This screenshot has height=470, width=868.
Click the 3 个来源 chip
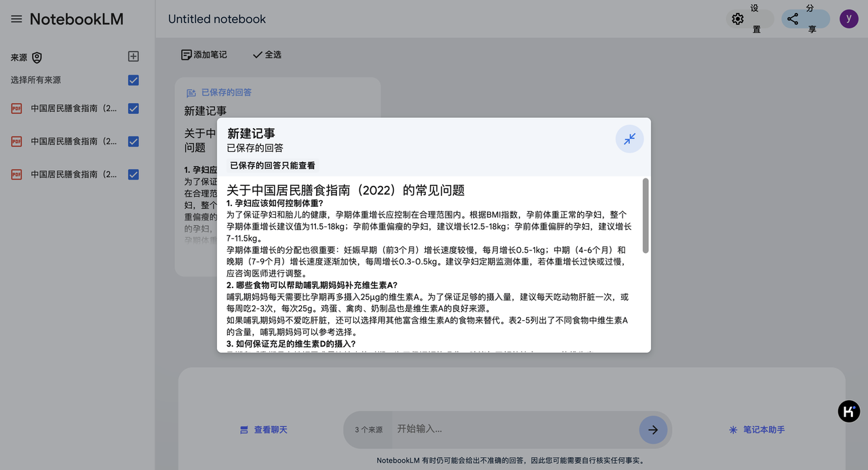click(x=369, y=430)
